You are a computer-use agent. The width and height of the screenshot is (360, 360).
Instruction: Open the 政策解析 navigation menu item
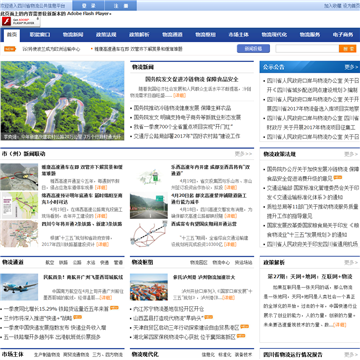click(x=139, y=35)
